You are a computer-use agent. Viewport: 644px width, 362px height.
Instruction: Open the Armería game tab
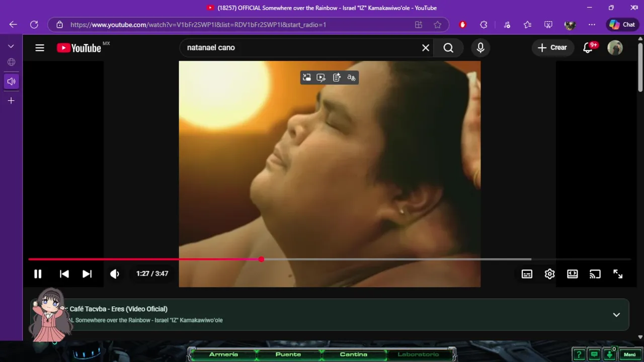[x=223, y=354]
